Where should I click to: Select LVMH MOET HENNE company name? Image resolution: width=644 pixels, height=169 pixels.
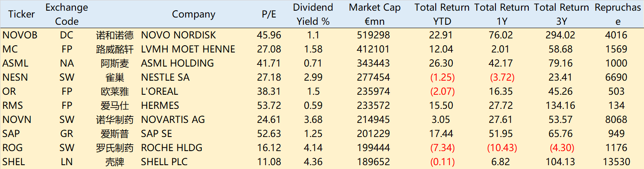tap(188, 49)
